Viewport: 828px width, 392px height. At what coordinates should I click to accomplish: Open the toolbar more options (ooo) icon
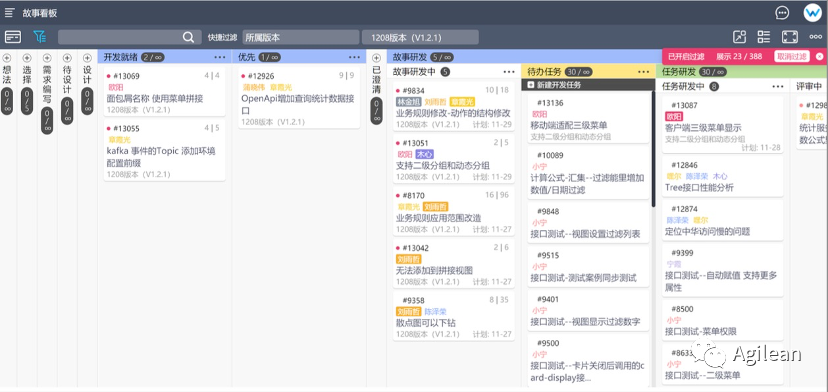click(x=815, y=37)
